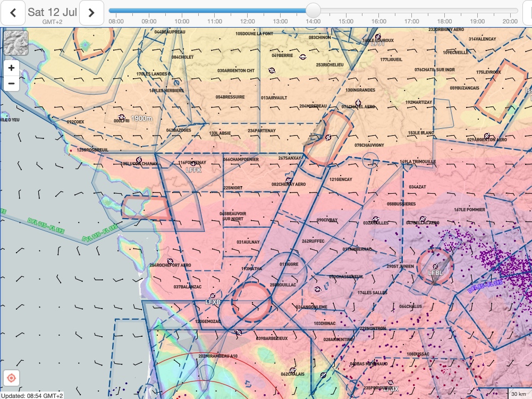Screen dimensions: 532x399
Task: Open the terrain map layer selector
Action: click(x=15, y=43)
